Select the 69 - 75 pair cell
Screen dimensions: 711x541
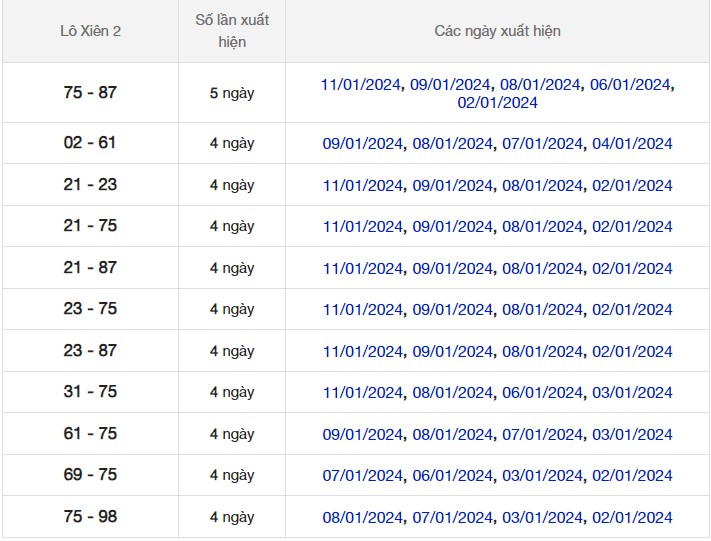click(x=90, y=475)
